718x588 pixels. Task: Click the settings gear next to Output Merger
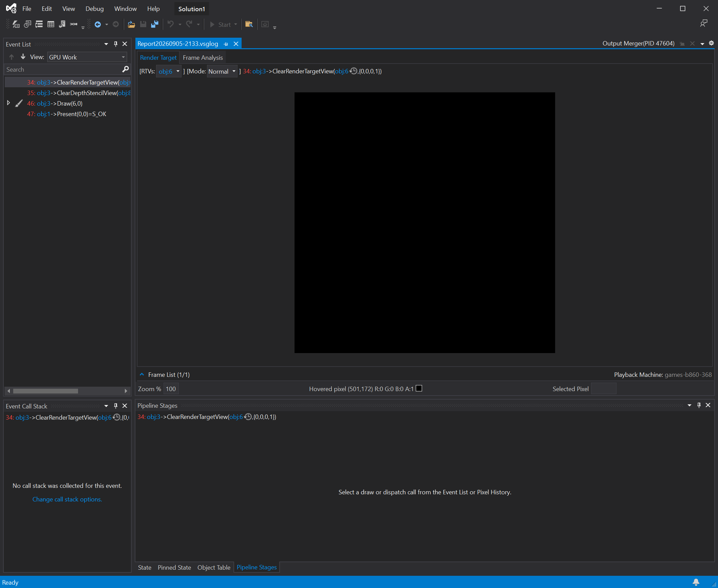712,43
